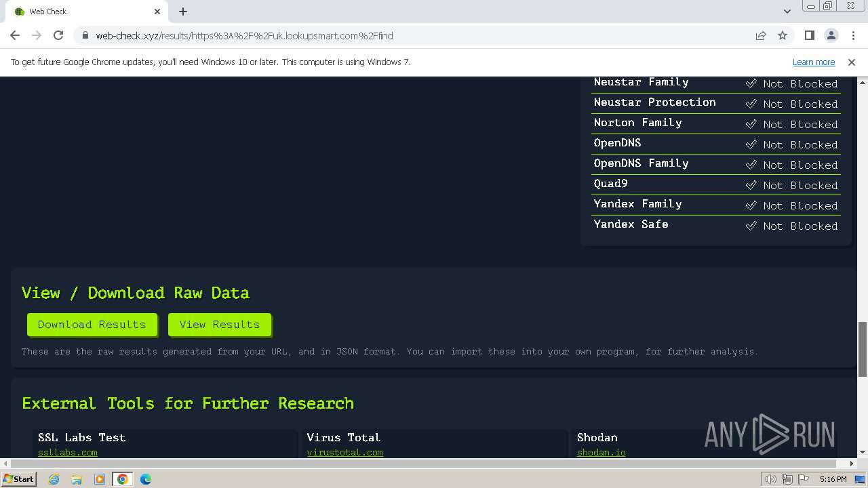This screenshot has height=488, width=868.
Task: Click the address bar URL
Action: tap(244, 36)
